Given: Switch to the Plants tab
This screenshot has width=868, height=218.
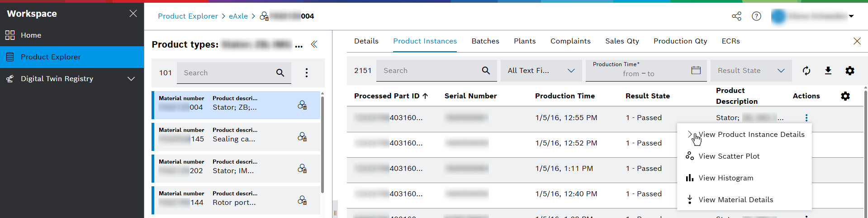Looking at the screenshot, I should tap(525, 41).
